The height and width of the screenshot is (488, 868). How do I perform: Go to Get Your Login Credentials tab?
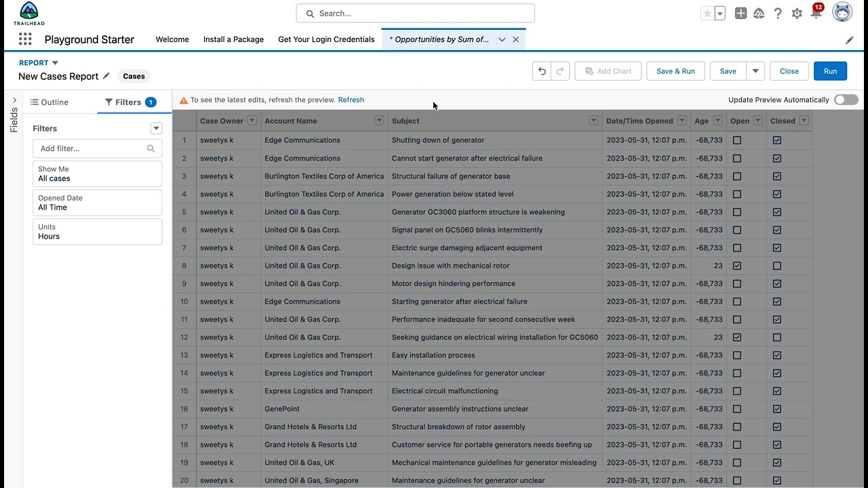tap(326, 39)
